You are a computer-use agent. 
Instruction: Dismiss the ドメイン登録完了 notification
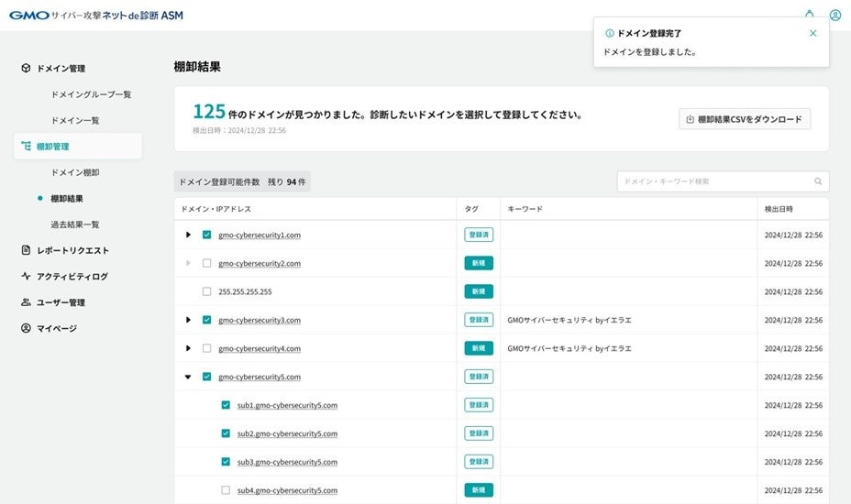coord(812,33)
